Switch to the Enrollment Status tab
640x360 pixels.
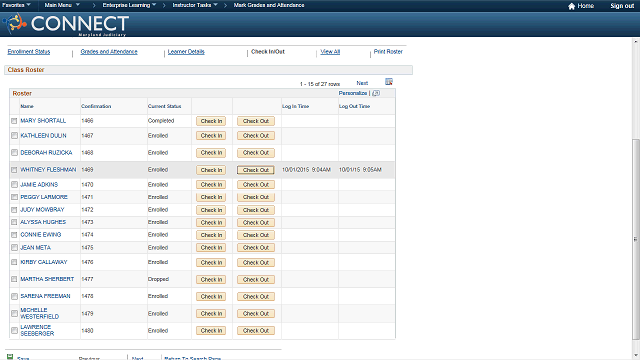29,52
